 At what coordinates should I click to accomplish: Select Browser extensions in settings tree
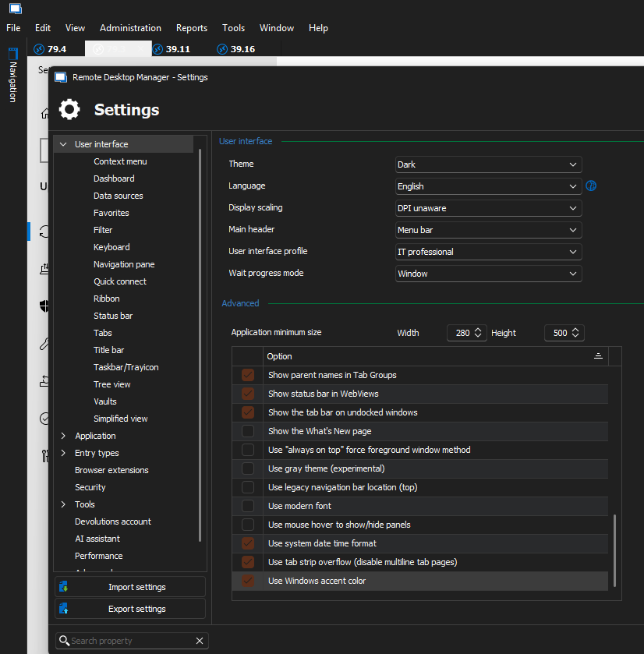point(111,470)
